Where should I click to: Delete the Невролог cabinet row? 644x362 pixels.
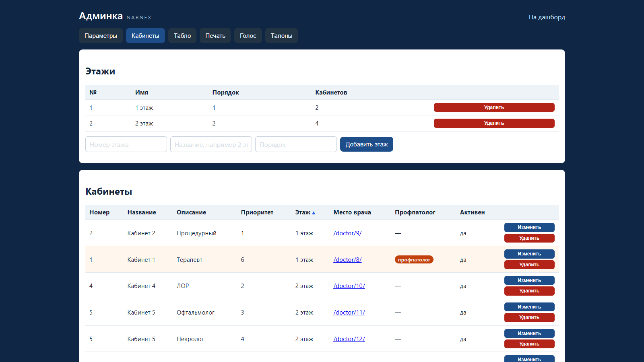[529, 344]
